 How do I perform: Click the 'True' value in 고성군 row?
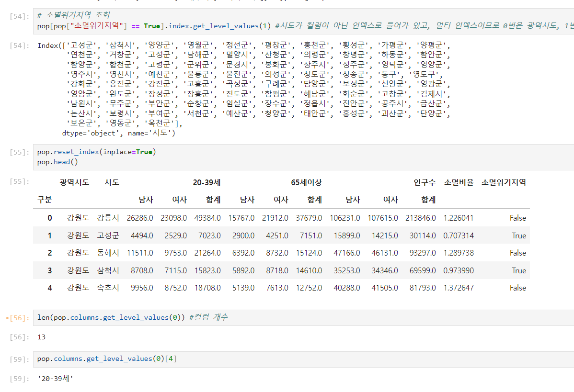point(519,235)
